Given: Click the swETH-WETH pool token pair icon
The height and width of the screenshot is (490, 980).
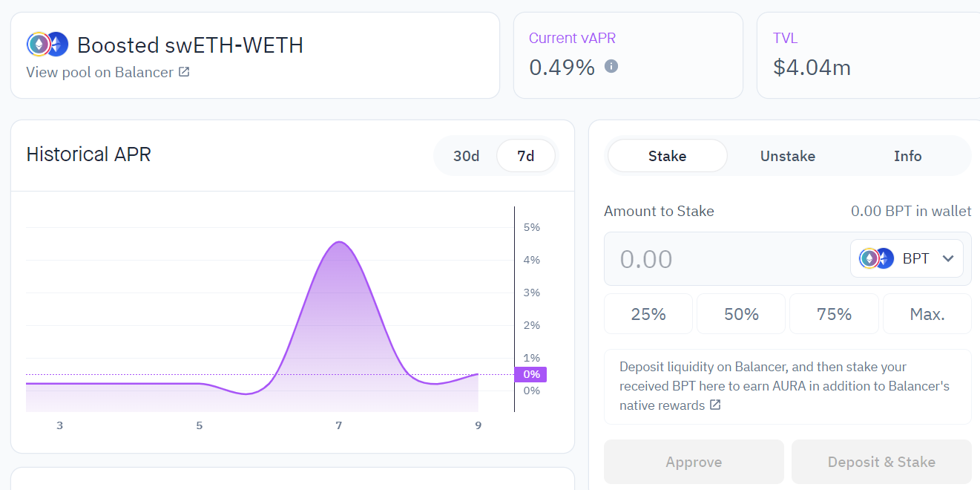Looking at the screenshot, I should [47, 44].
